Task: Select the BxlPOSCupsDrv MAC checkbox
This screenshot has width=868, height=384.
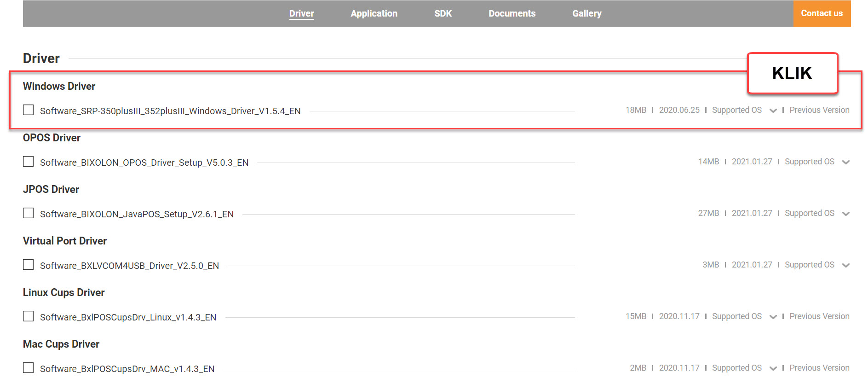Action: (x=29, y=368)
